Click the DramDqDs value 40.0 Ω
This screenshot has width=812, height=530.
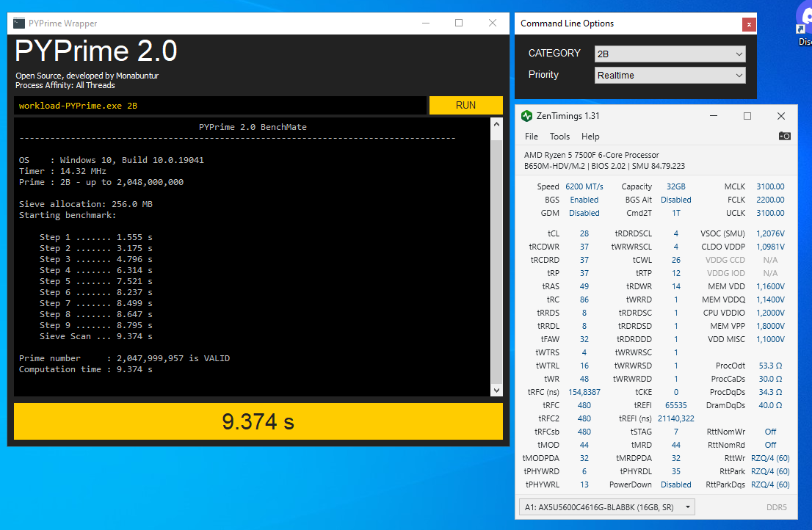pyautogui.click(x=770, y=405)
